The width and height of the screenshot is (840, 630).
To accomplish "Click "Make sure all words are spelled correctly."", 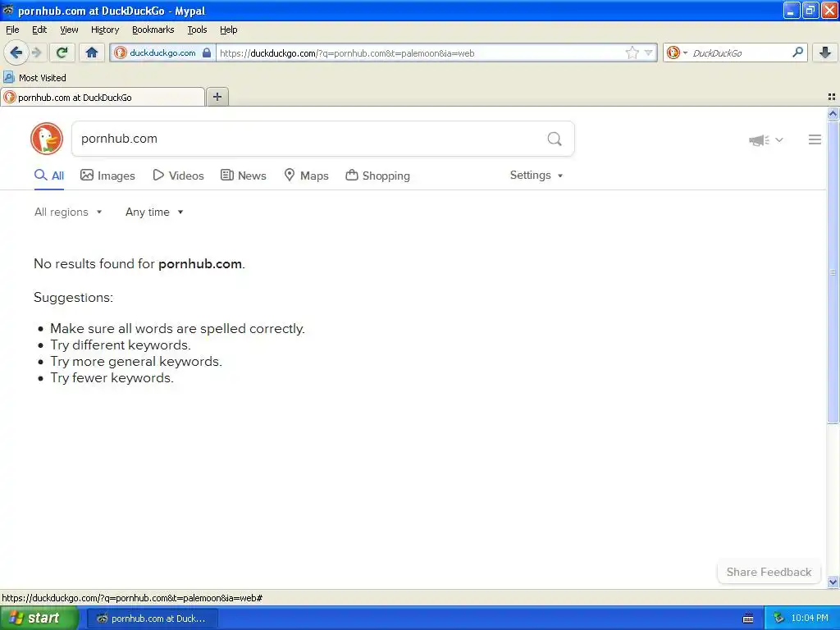I will [x=177, y=329].
